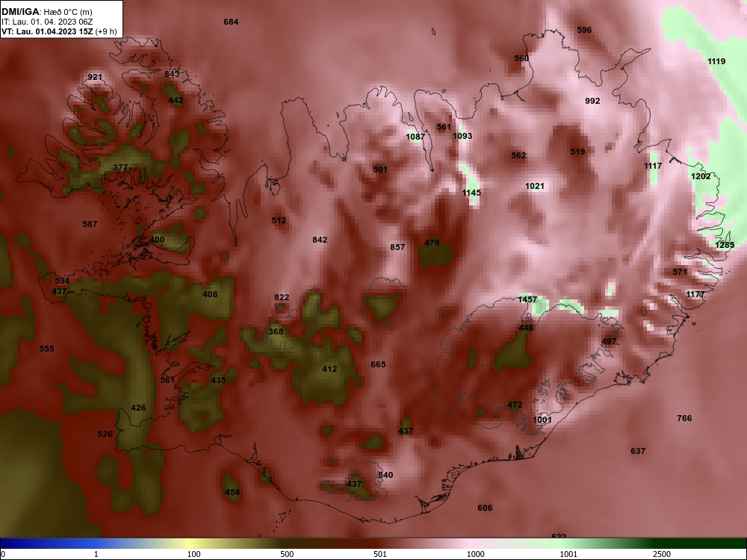This screenshot has height=560, width=747.
Task: Click the map value 512
Action: (279, 220)
